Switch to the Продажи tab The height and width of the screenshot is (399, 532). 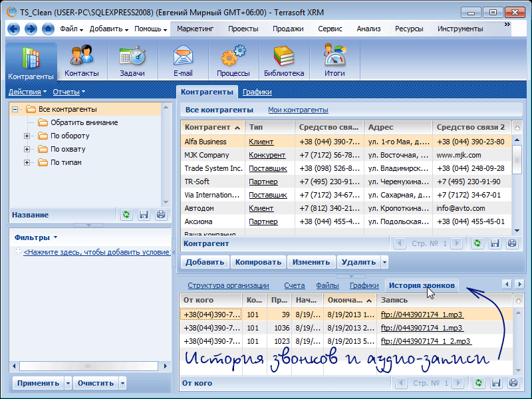coord(288,29)
